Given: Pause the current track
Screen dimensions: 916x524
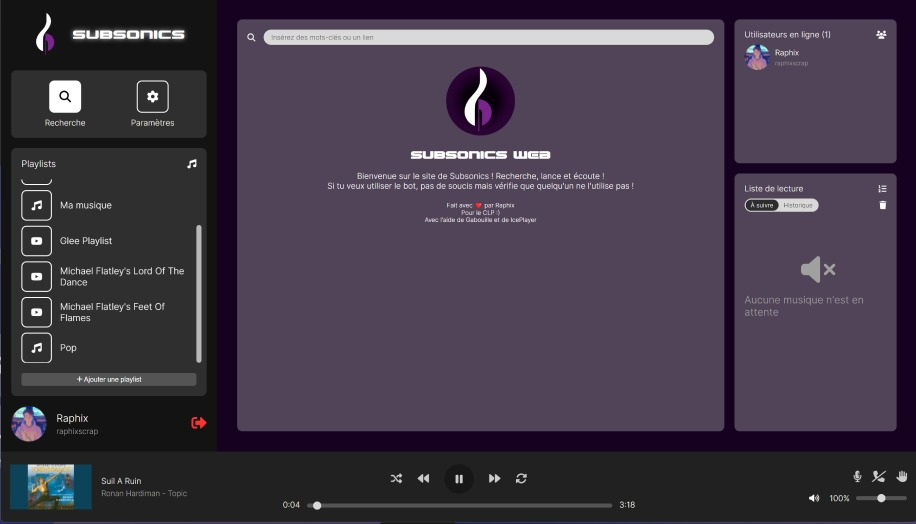Looking at the screenshot, I should (x=458, y=479).
